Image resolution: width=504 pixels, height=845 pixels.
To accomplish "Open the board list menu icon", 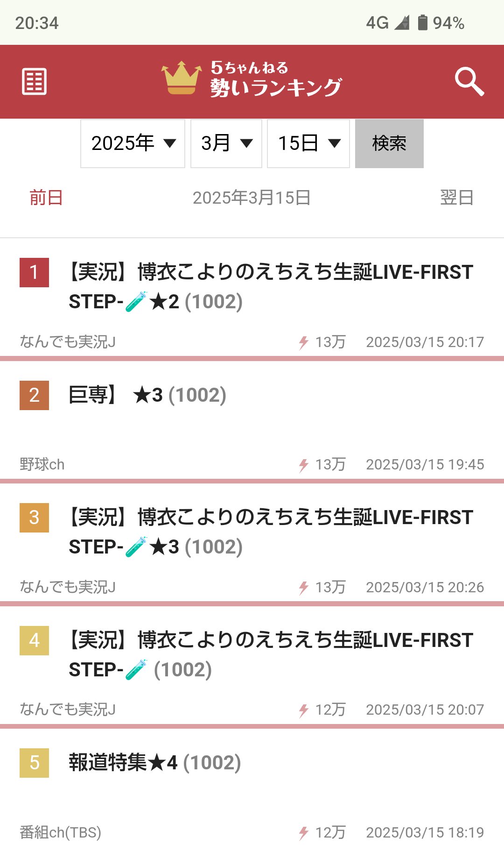I will (35, 82).
